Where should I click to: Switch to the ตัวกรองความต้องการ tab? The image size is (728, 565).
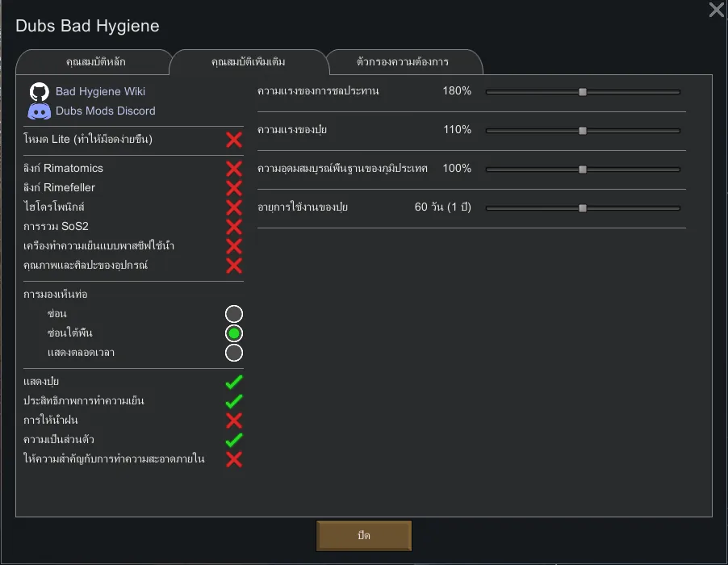(x=403, y=62)
